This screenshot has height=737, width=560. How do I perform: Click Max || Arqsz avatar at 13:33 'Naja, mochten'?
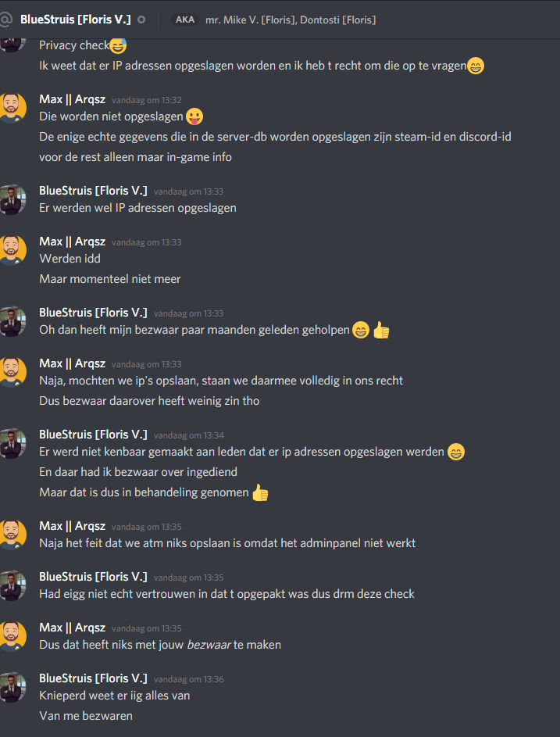[x=12, y=372]
